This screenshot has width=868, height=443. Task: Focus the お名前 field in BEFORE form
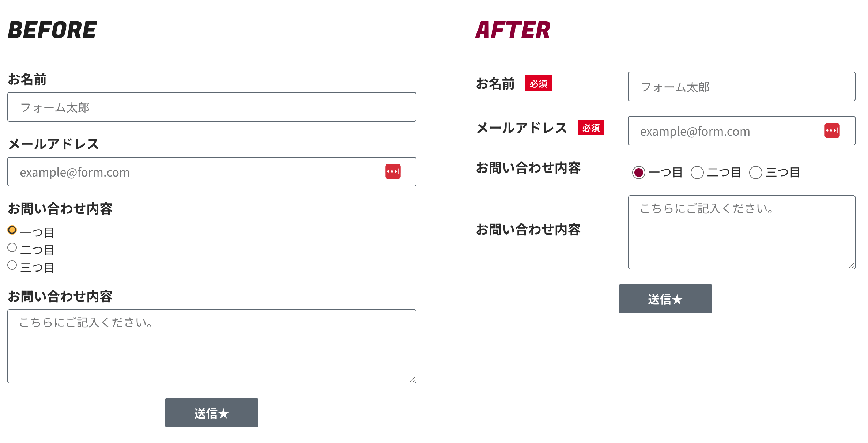click(212, 107)
